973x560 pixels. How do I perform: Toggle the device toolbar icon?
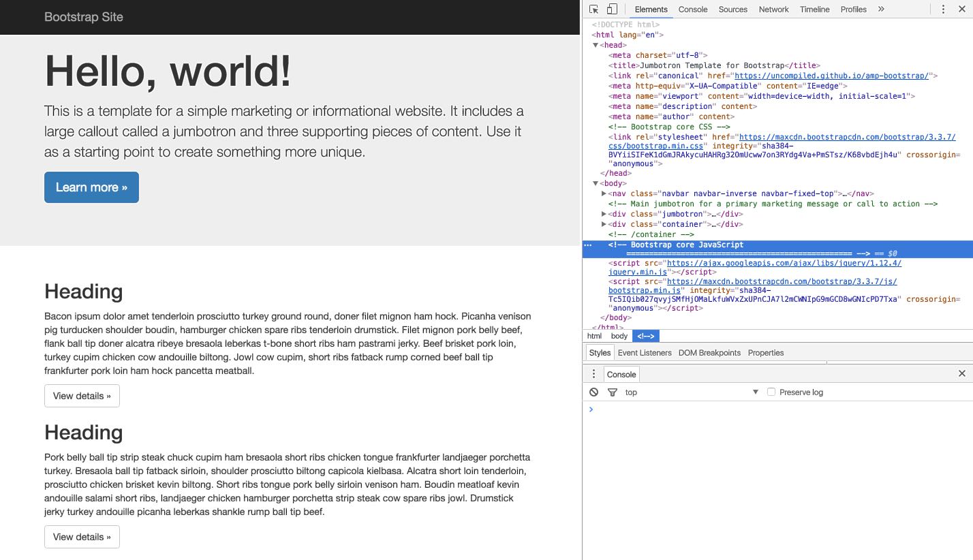click(x=612, y=9)
